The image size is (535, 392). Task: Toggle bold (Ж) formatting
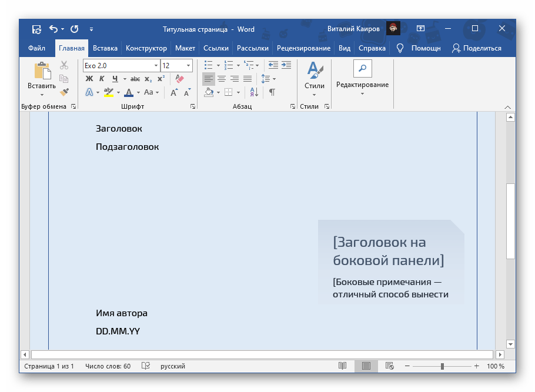click(89, 79)
